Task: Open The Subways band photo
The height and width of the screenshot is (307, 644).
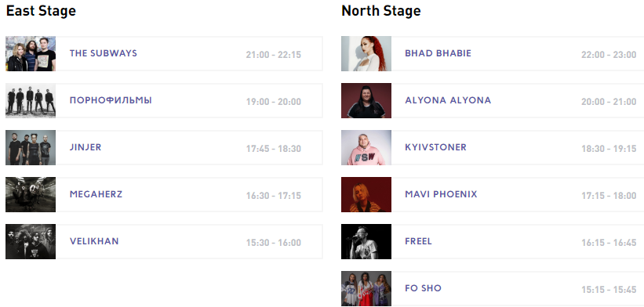Action: pos(31,54)
